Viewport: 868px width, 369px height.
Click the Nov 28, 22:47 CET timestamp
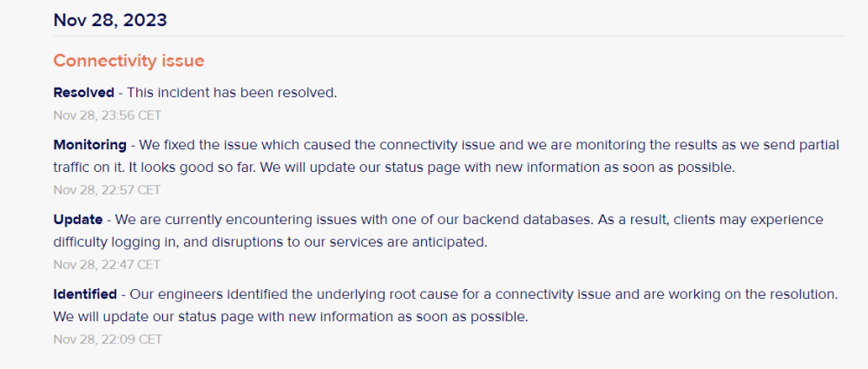[x=108, y=264]
